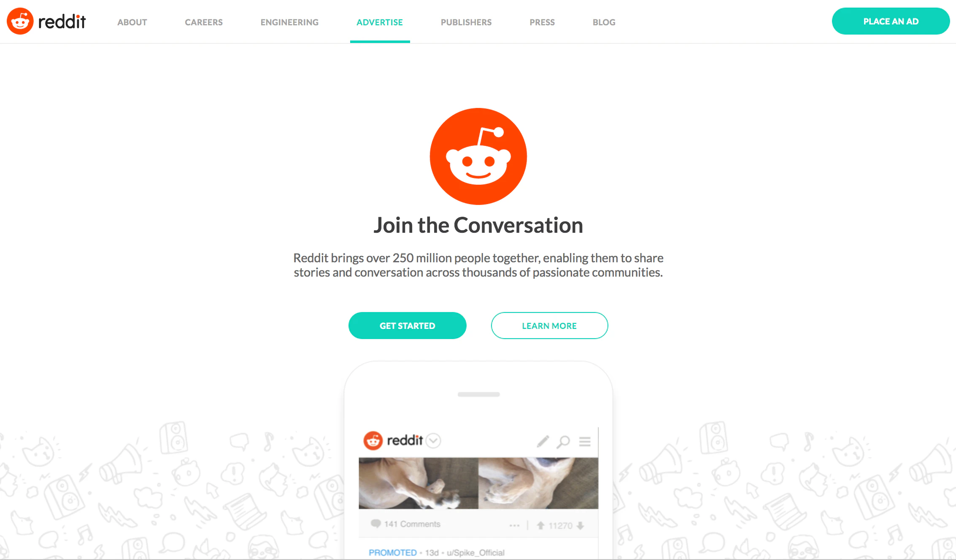Click the downvote arrow next to 11270
This screenshot has height=560, width=956.
(581, 525)
